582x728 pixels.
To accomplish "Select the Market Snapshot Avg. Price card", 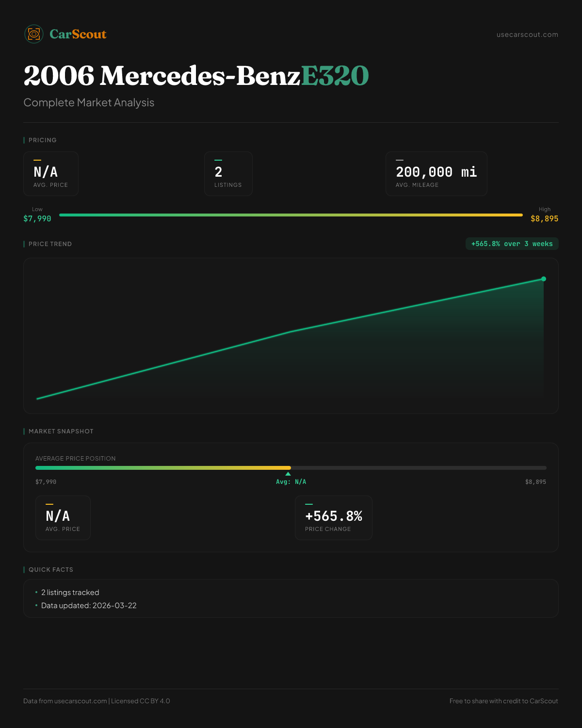I will point(63,518).
